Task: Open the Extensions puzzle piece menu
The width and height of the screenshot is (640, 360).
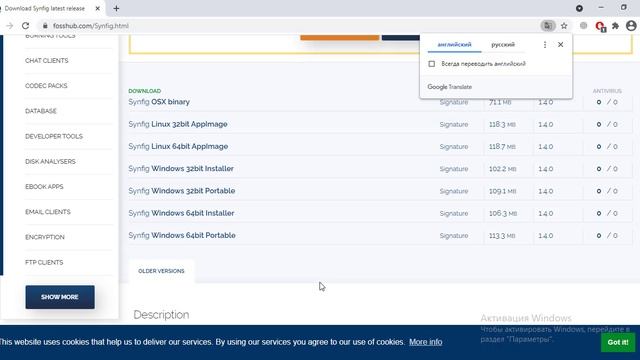Action: 616,26
